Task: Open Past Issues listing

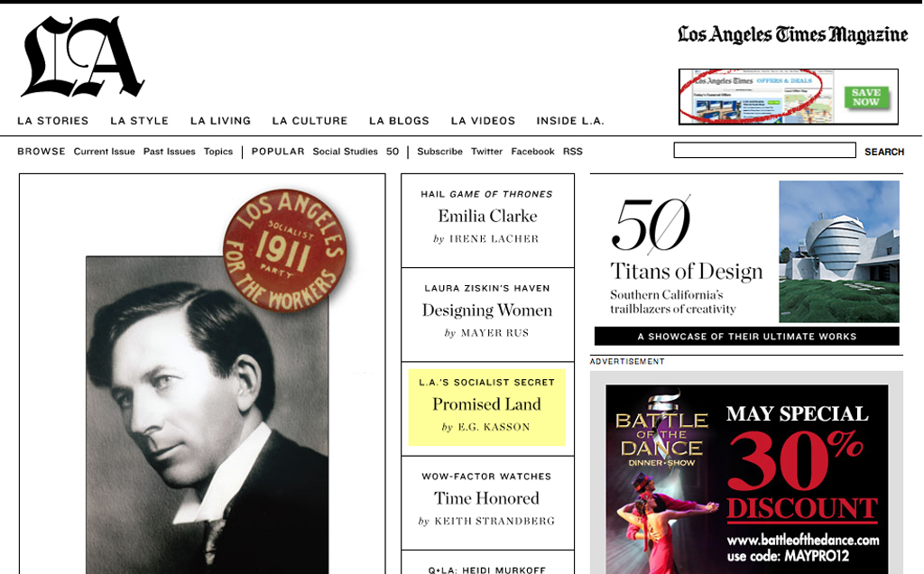Action: pyautogui.click(x=169, y=151)
